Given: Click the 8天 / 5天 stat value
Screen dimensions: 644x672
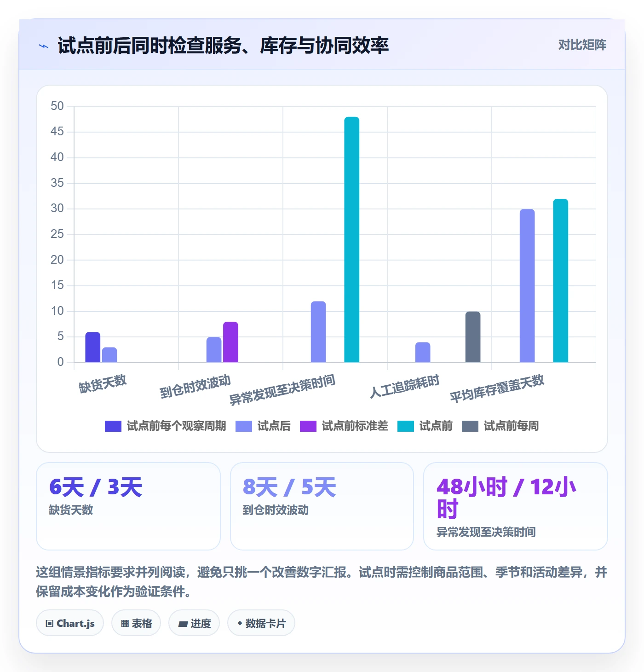Looking at the screenshot, I should pos(289,487).
